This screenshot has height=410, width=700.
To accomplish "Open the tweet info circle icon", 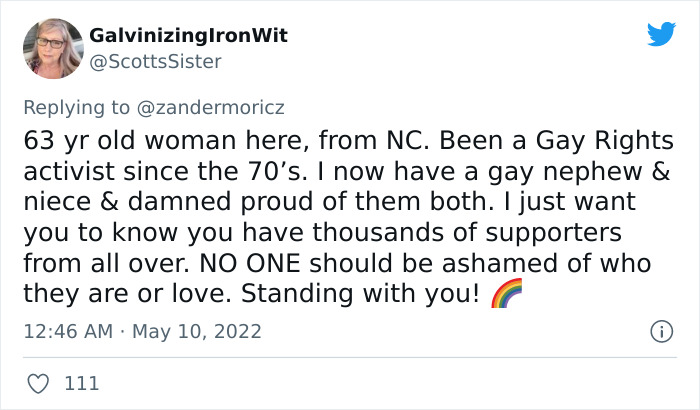I will pos(660,330).
